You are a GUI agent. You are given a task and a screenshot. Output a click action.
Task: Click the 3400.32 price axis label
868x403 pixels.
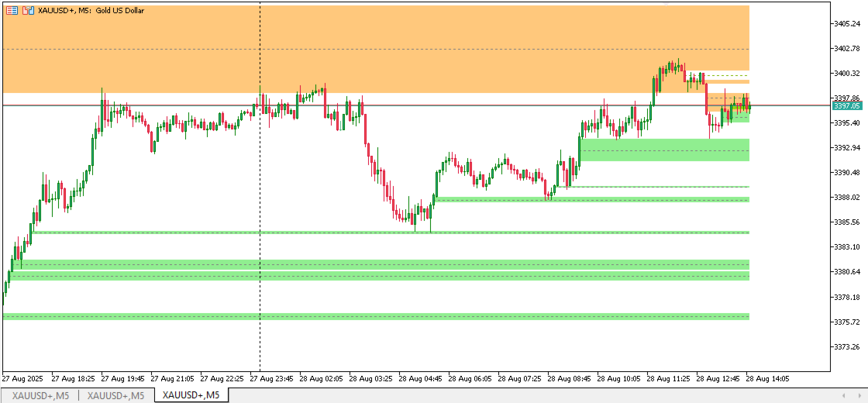pos(847,73)
